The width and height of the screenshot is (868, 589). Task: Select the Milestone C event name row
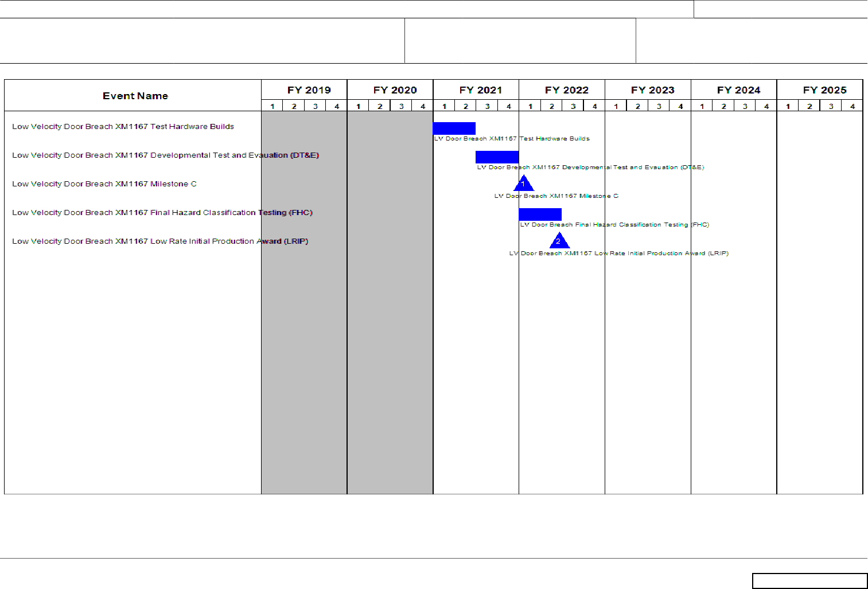pos(104,184)
